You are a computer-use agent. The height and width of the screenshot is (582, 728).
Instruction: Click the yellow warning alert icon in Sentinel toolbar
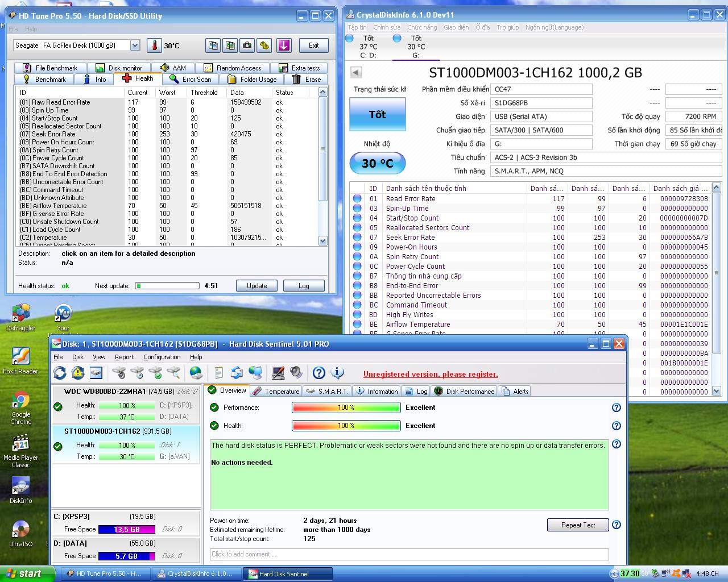click(78, 373)
